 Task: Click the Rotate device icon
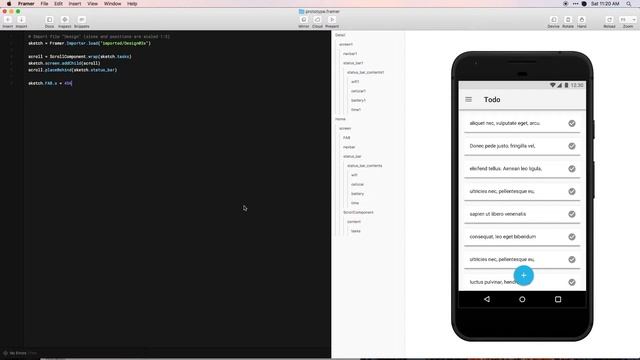pyautogui.click(x=568, y=20)
